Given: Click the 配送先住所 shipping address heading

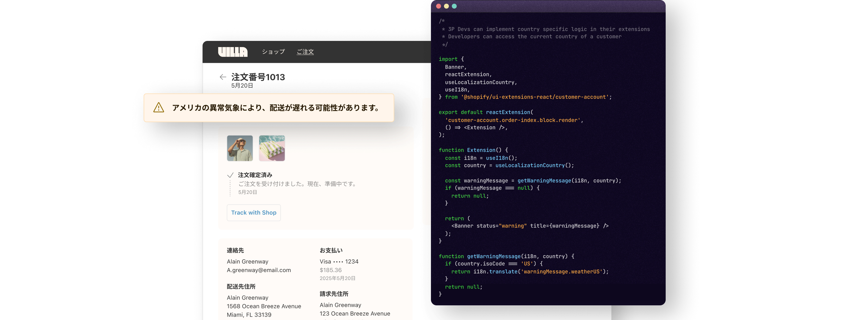Looking at the screenshot, I should (241, 286).
